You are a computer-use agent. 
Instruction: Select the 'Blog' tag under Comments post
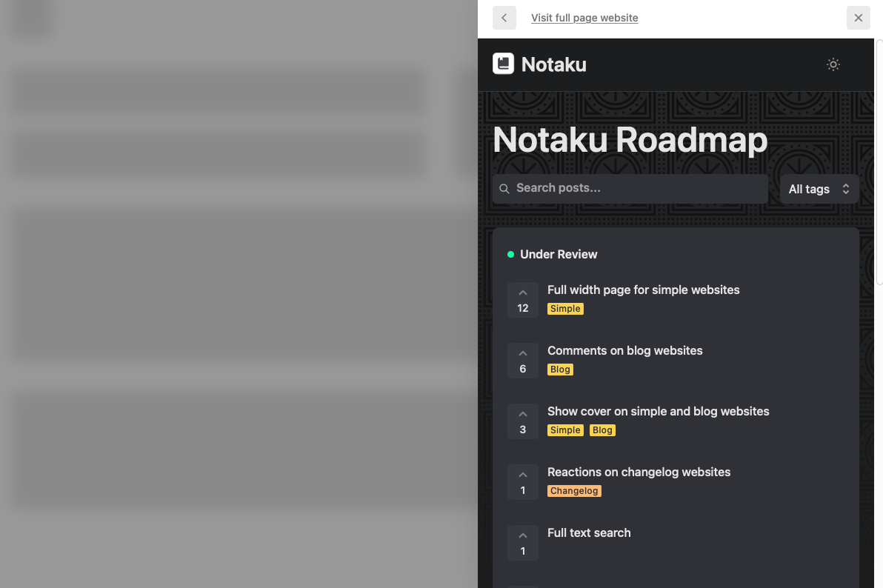[x=560, y=369]
